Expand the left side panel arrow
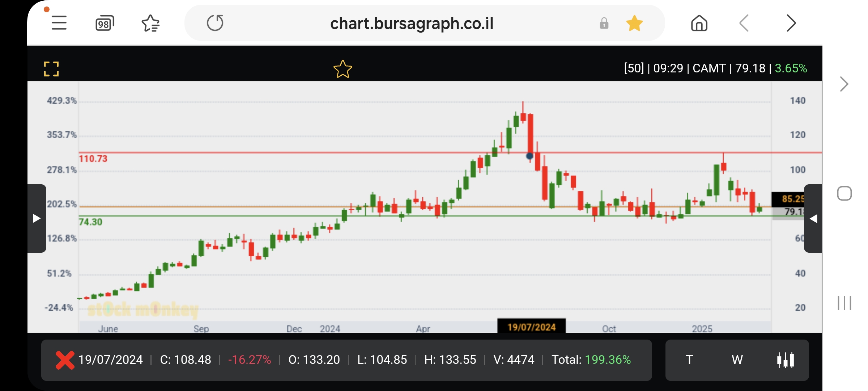The image size is (868, 391). click(37, 218)
